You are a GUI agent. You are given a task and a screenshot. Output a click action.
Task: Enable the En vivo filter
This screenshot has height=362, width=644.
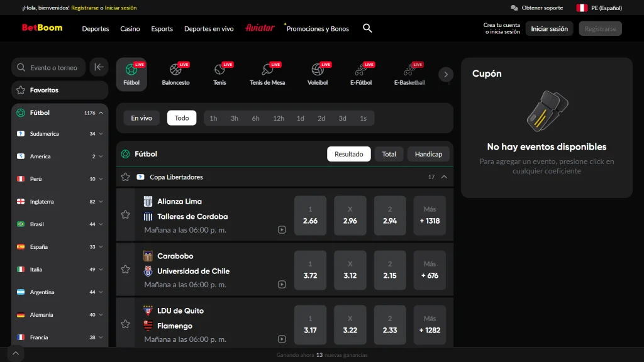[x=141, y=118]
